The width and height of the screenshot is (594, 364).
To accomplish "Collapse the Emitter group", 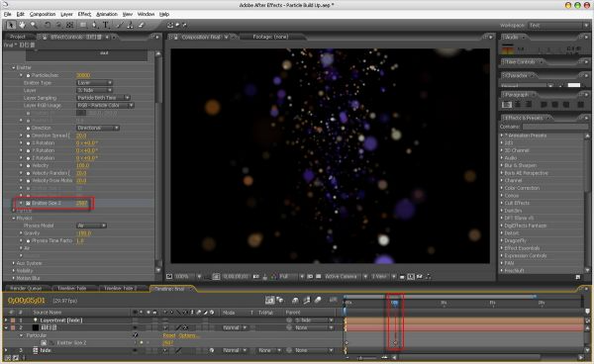I will click(14, 67).
